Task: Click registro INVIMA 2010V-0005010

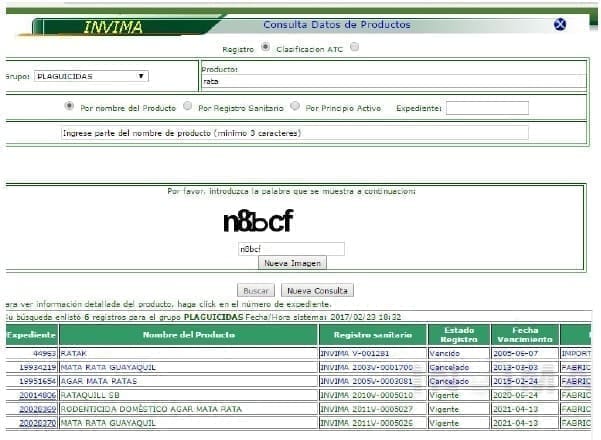Action: click(x=366, y=395)
